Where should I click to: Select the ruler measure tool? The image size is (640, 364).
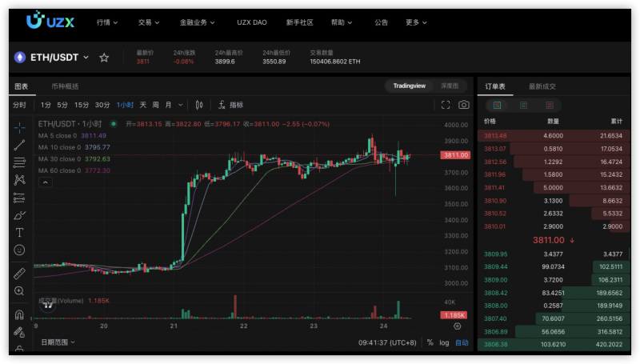click(x=19, y=273)
